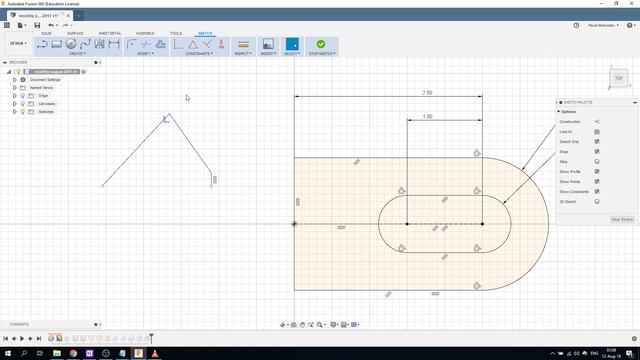Screen dimensions: 640x360
Task: Select the Offset tool in Modify group
Action: (160, 44)
